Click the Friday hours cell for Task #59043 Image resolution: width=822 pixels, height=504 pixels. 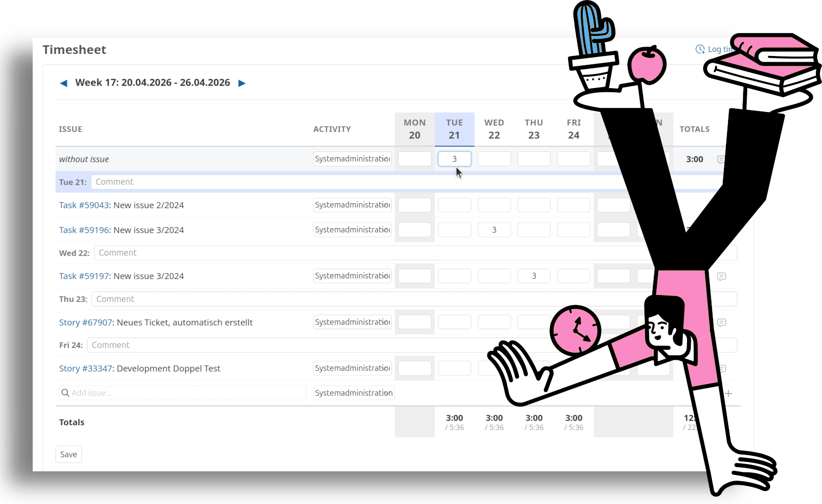point(574,205)
